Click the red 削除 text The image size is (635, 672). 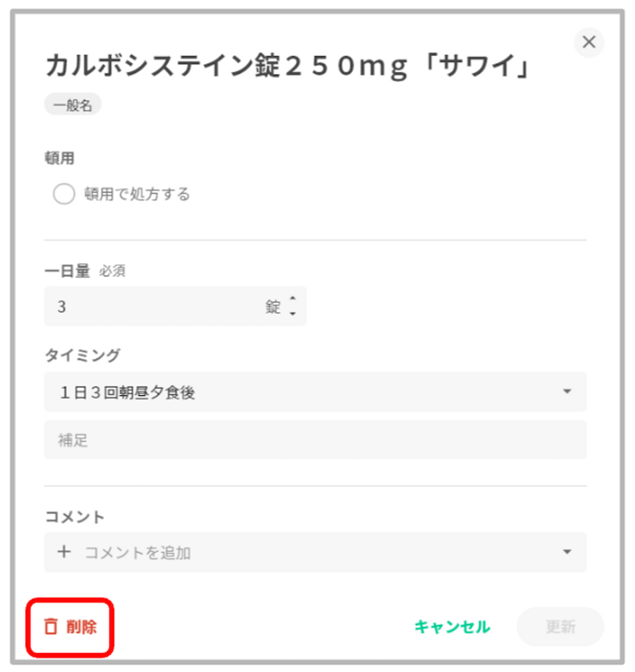click(82, 627)
